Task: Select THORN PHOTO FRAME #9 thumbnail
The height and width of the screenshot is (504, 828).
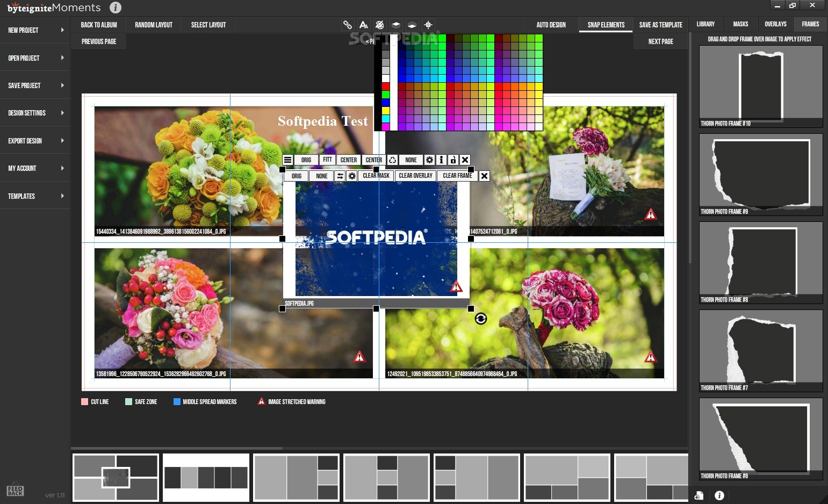Action: 760,175
